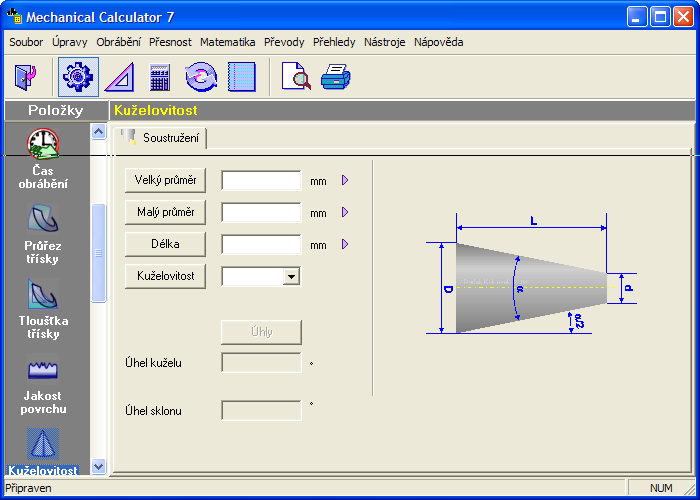Open the Převody menu
The image size is (700, 500).
tap(284, 42)
